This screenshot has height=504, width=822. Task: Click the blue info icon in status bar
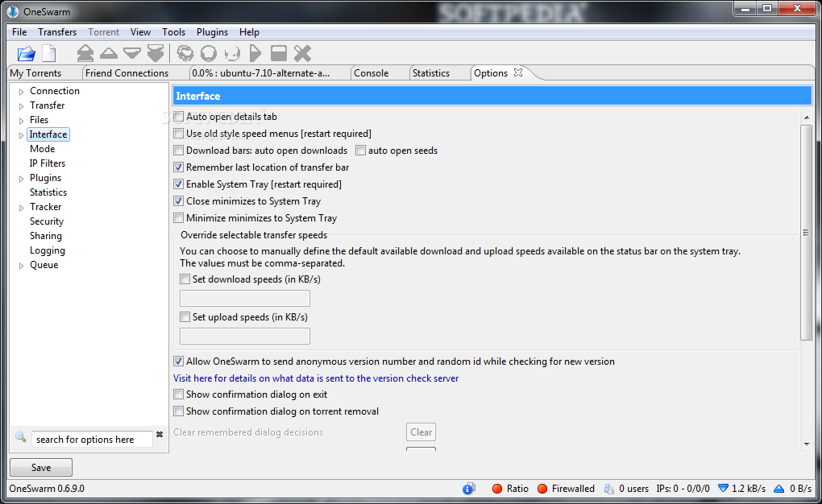469,488
